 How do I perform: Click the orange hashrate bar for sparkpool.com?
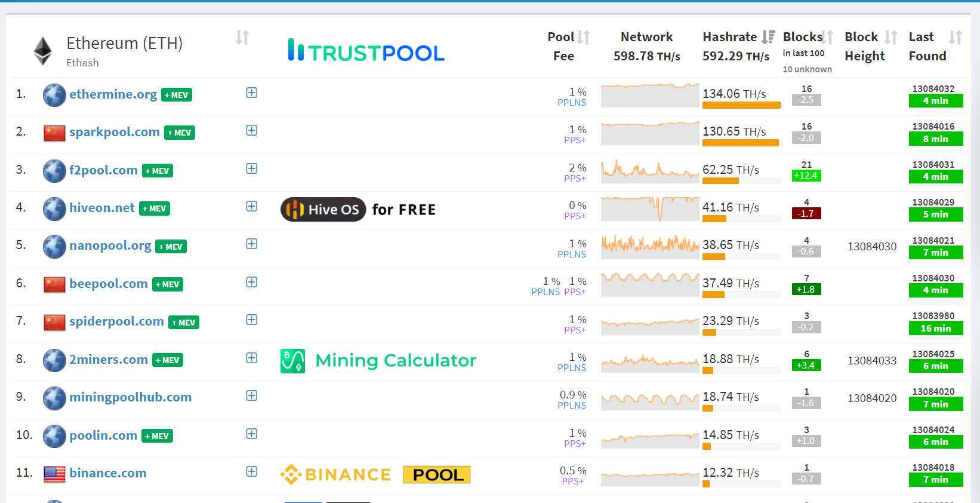tap(741, 143)
